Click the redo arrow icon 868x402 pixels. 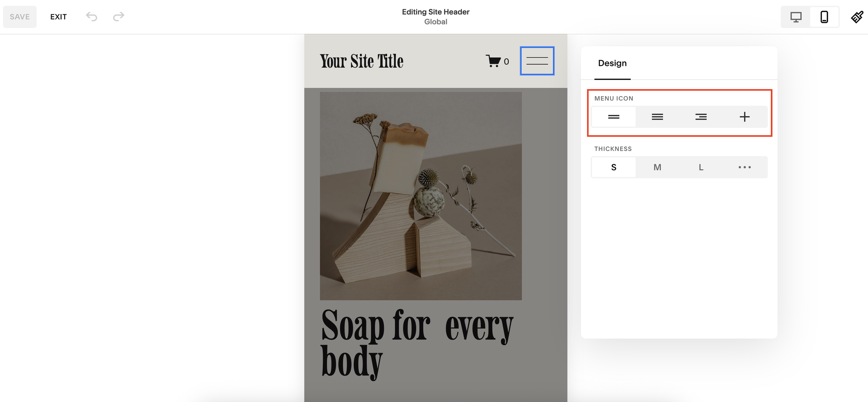pos(118,17)
